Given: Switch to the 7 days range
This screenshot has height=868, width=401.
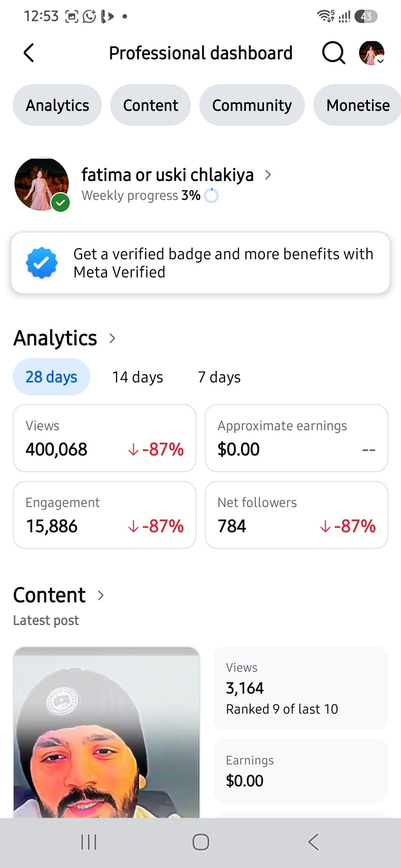Looking at the screenshot, I should pos(219,377).
